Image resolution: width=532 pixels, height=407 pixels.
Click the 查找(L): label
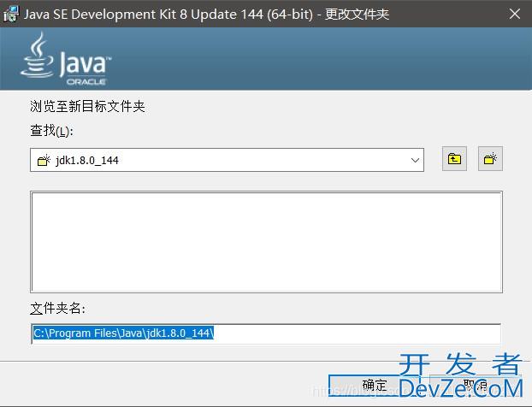click(x=52, y=131)
